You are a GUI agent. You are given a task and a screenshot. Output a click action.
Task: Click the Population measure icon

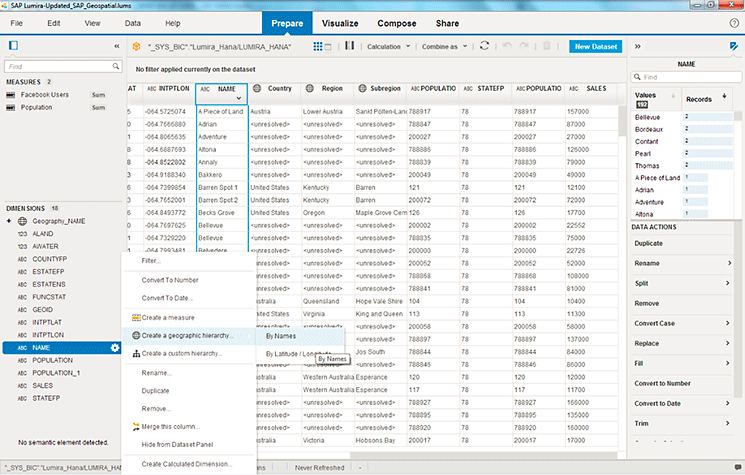[x=10, y=108]
